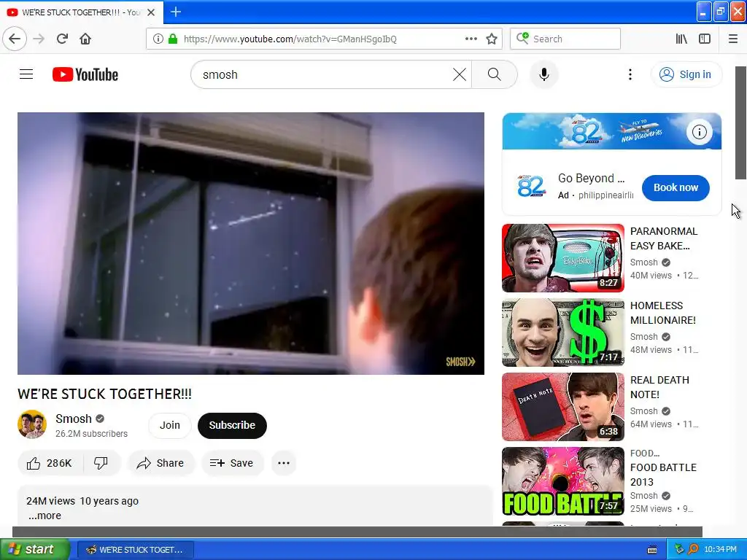Screen dimensions: 747x560
Task: Open REAL DEATH NOTE video thumbnail
Action: tap(562, 407)
